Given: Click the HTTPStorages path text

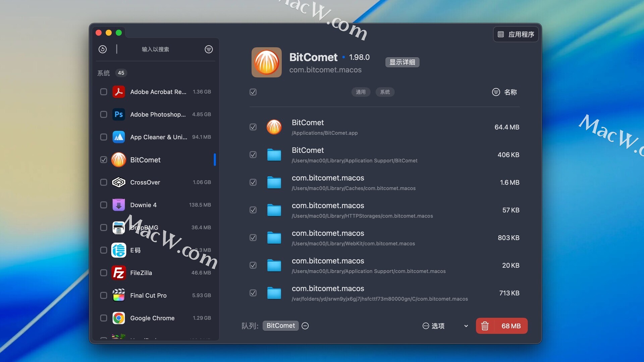Looking at the screenshot, I should coord(362,216).
